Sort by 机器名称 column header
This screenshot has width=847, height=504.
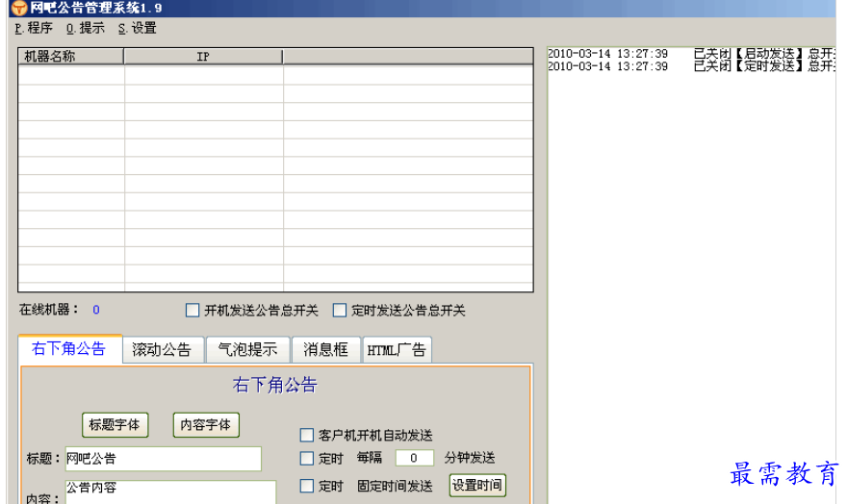click(x=71, y=56)
